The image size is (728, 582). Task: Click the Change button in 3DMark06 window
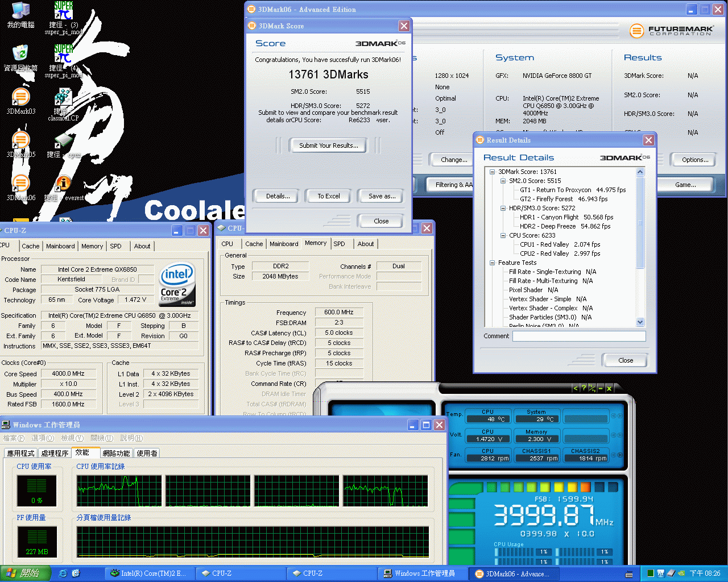(453, 160)
